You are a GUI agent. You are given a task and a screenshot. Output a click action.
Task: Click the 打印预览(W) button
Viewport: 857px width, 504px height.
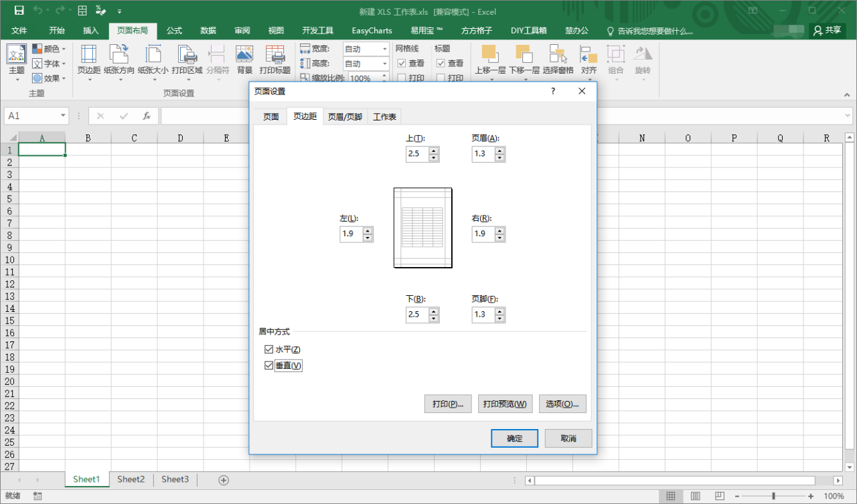pos(505,404)
